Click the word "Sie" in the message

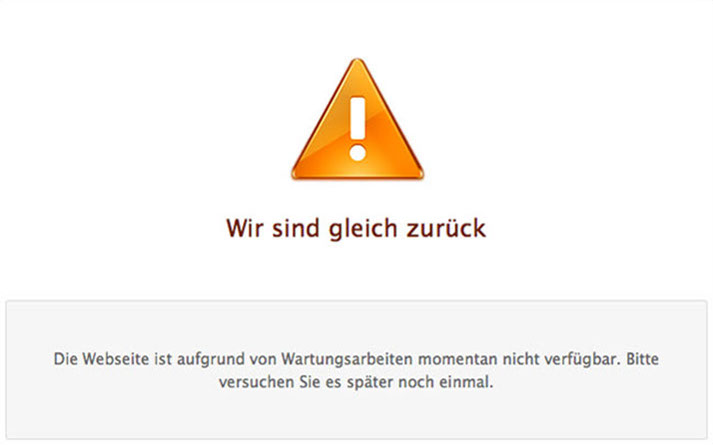pos(310,381)
